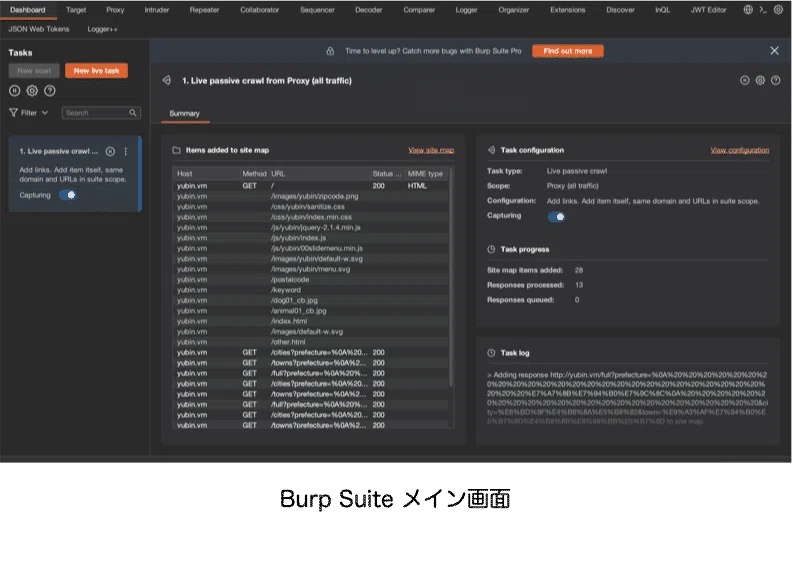The image size is (792, 562).
Task: Open the Decoder tab
Action: [x=368, y=10]
